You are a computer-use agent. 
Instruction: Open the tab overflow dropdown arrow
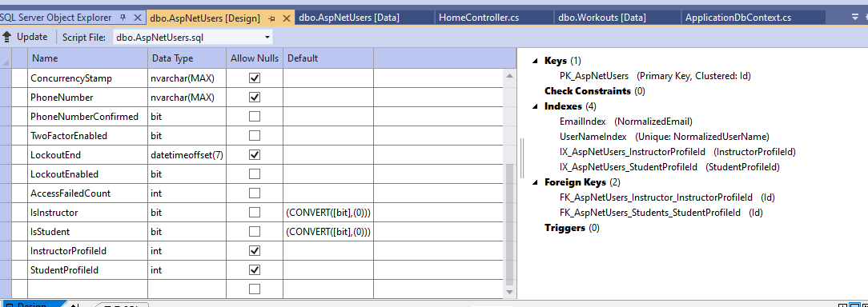[854, 17]
